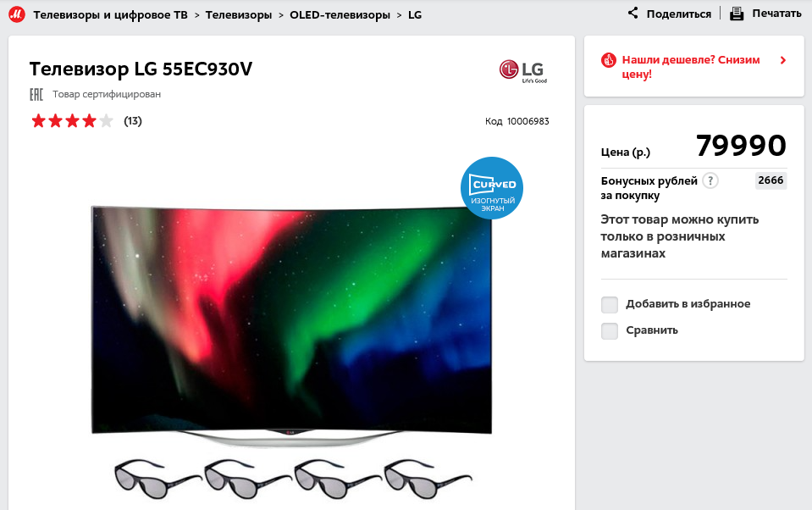Click the printer icon next to Печатать
Screen dimensions: 812x510
tap(737, 14)
